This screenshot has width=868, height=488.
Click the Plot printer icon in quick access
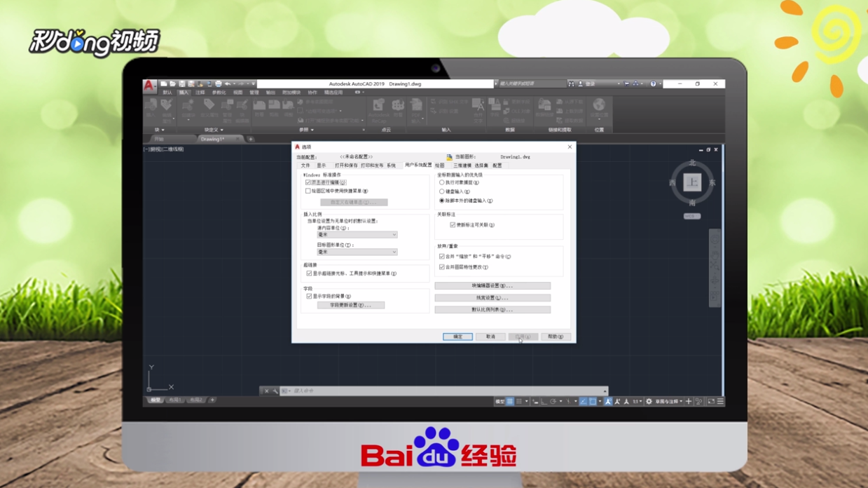(x=219, y=84)
